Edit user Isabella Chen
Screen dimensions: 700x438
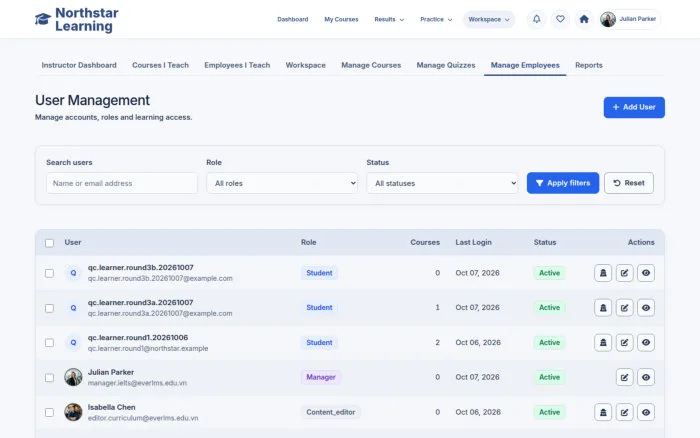[625, 412]
